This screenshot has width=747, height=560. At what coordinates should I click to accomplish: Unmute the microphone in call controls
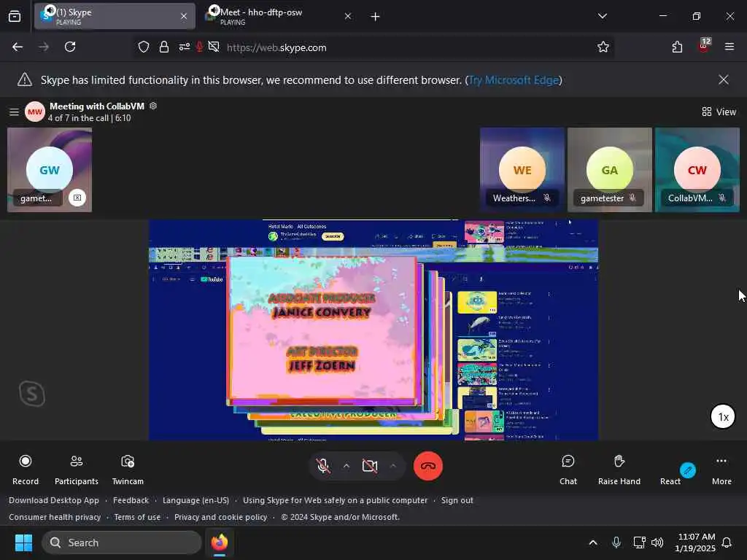click(x=323, y=466)
